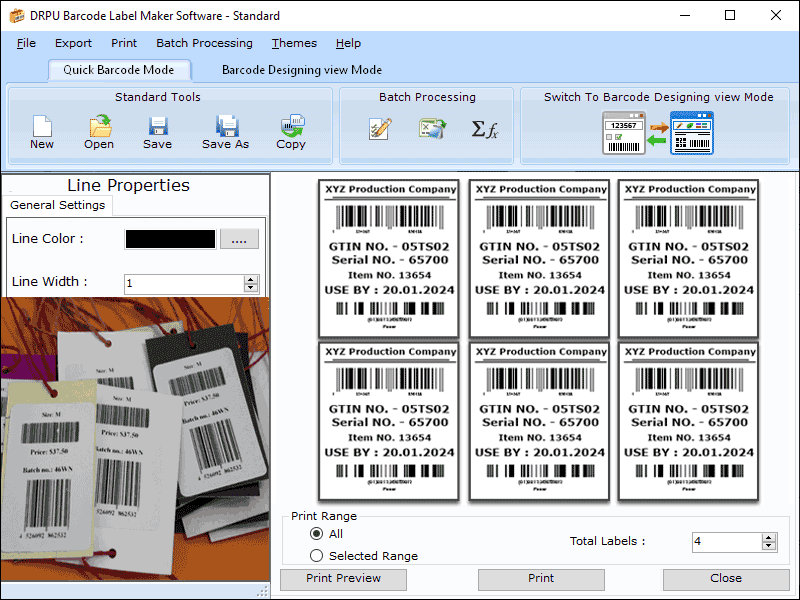
Task: Click the Total Labels input field
Action: pyautogui.click(x=727, y=542)
